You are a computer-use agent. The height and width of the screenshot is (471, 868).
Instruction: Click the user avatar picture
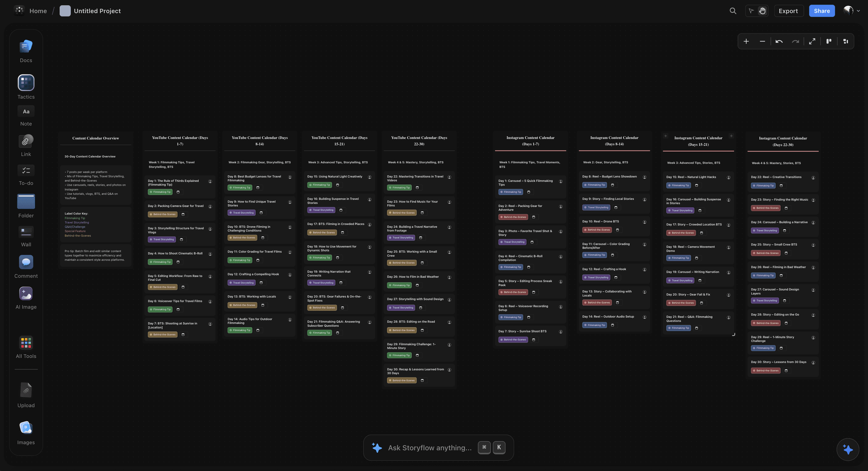click(x=849, y=11)
